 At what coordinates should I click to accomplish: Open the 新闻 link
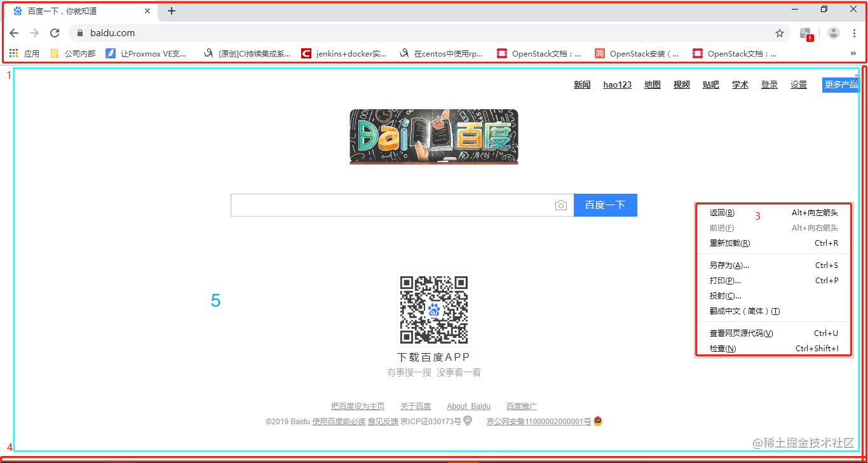(x=582, y=85)
